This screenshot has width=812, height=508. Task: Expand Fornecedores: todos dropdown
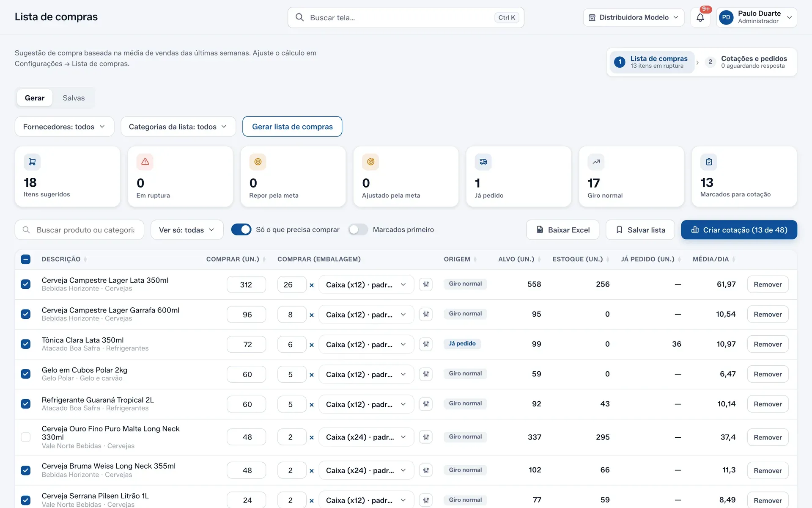[64, 127]
